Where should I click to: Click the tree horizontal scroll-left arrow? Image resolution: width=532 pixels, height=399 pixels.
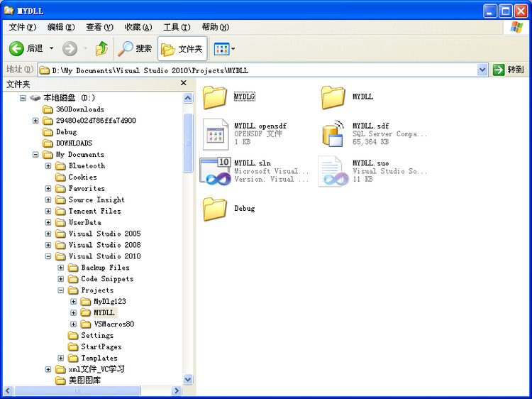[8, 390]
